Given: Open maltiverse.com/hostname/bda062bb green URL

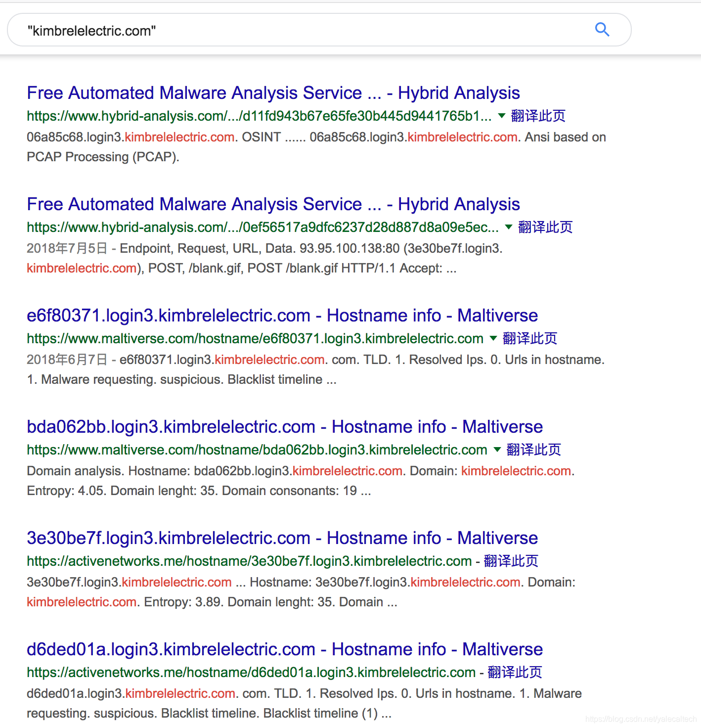Looking at the screenshot, I should [257, 450].
